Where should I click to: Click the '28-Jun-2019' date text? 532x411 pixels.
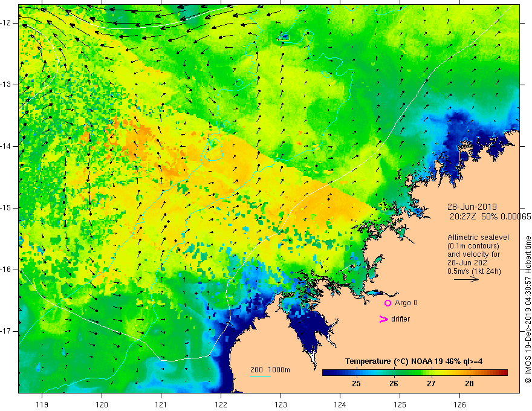[472, 207]
